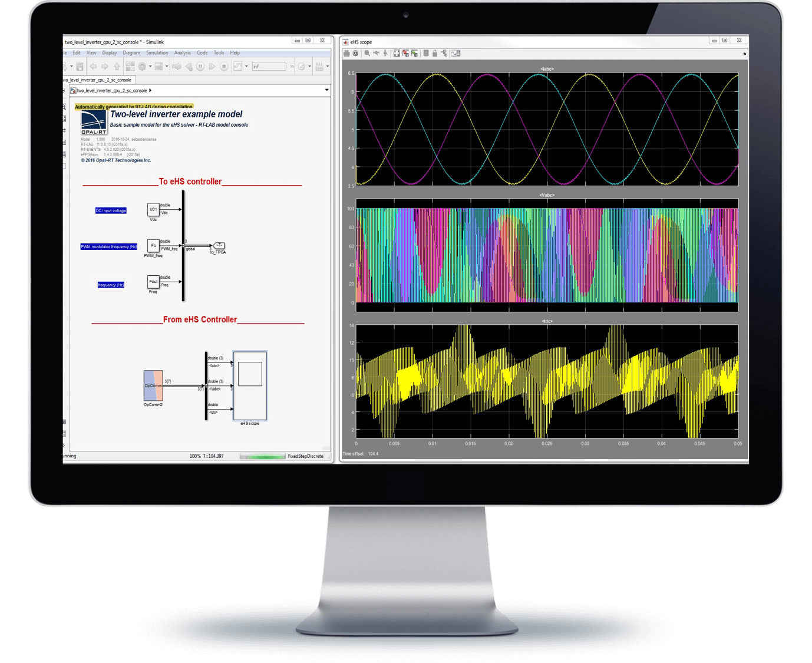This screenshot has width=812, height=663.
Task: Click the 100% zoom status text
Action: point(195,456)
